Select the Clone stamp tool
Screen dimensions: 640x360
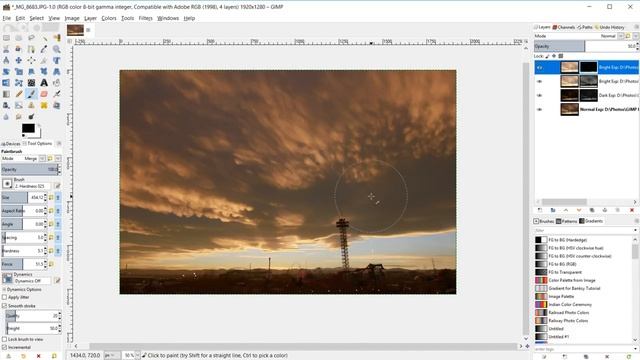click(x=31, y=105)
